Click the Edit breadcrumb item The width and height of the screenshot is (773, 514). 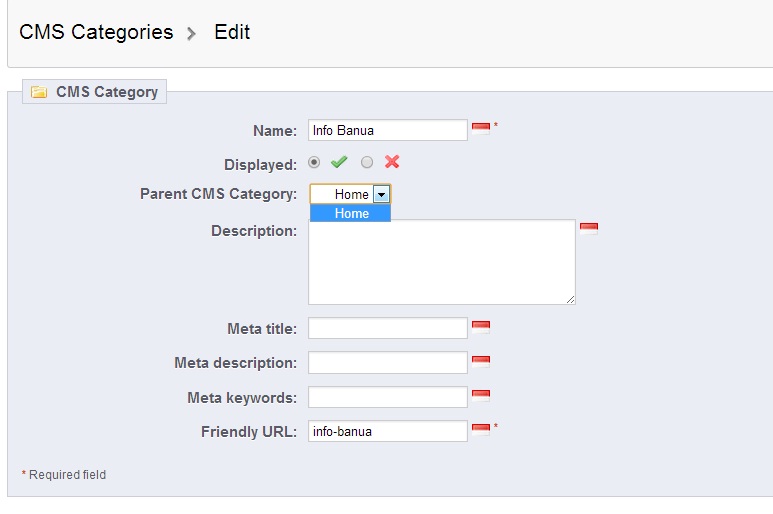coord(232,32)
